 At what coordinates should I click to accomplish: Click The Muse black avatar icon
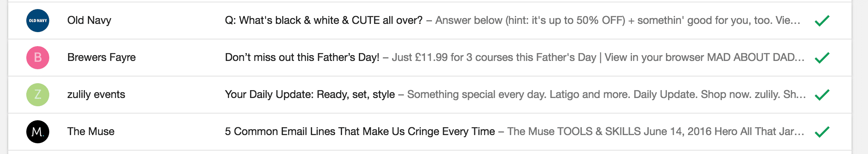click(38, 132)
